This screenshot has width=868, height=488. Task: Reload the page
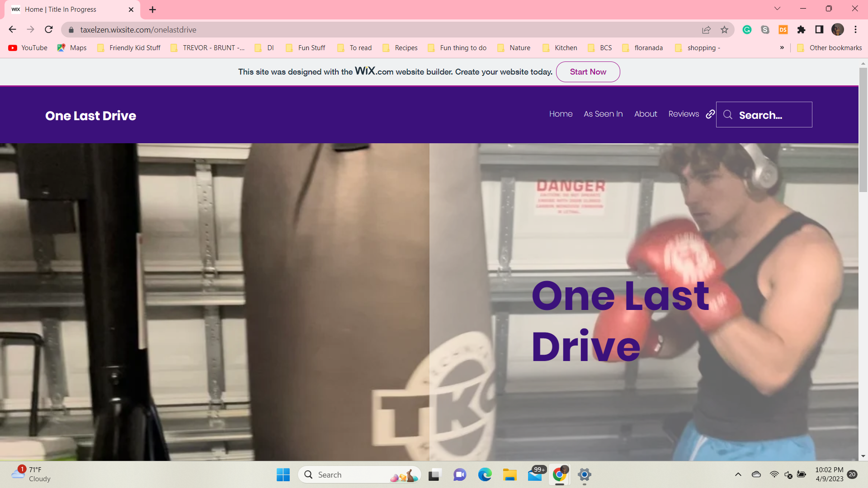[49, 30]
